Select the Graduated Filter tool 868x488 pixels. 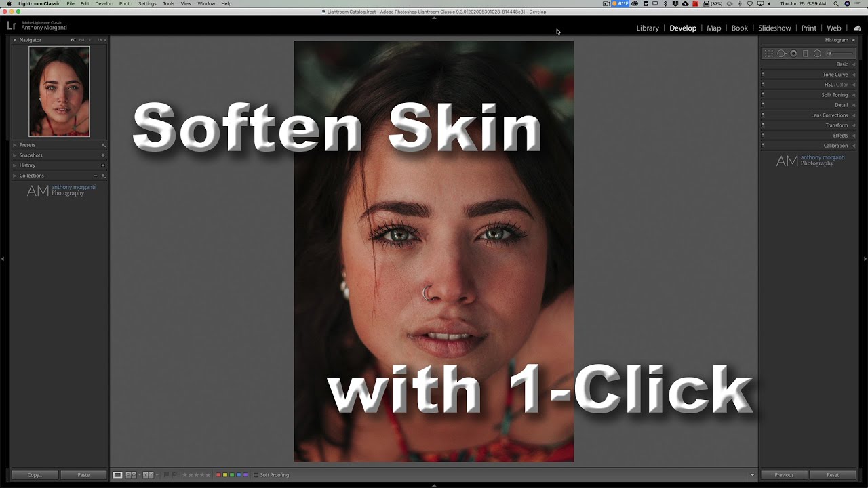(x=805, y=54)
